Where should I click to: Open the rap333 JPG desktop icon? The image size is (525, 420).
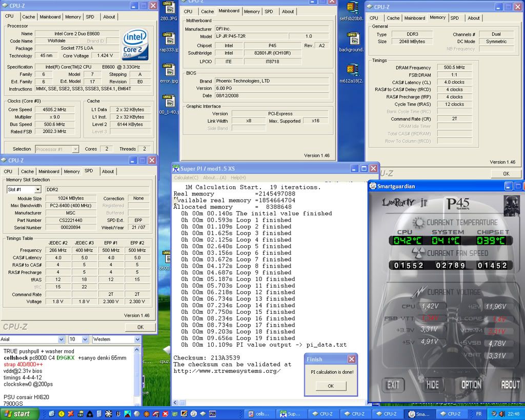point(168,39)
